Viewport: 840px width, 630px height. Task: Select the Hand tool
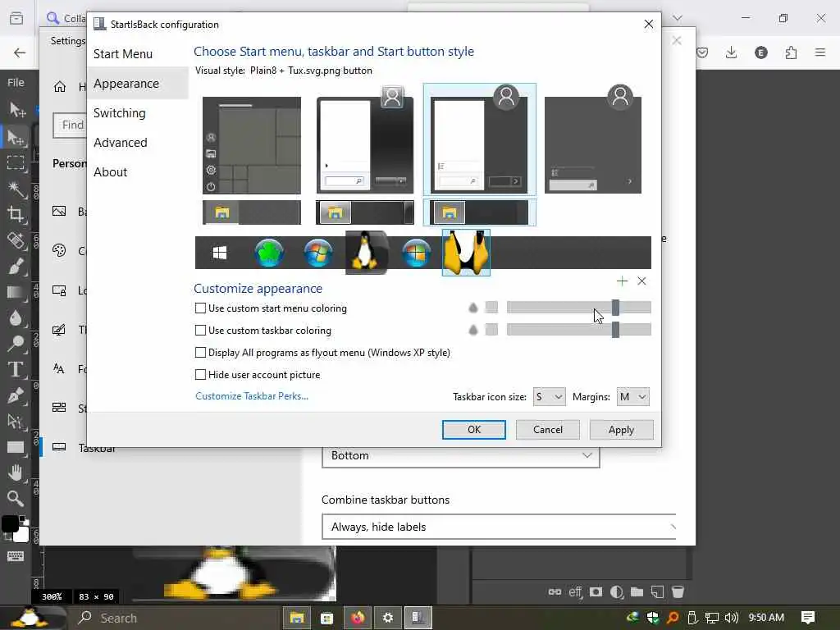[x=16, y=472]
